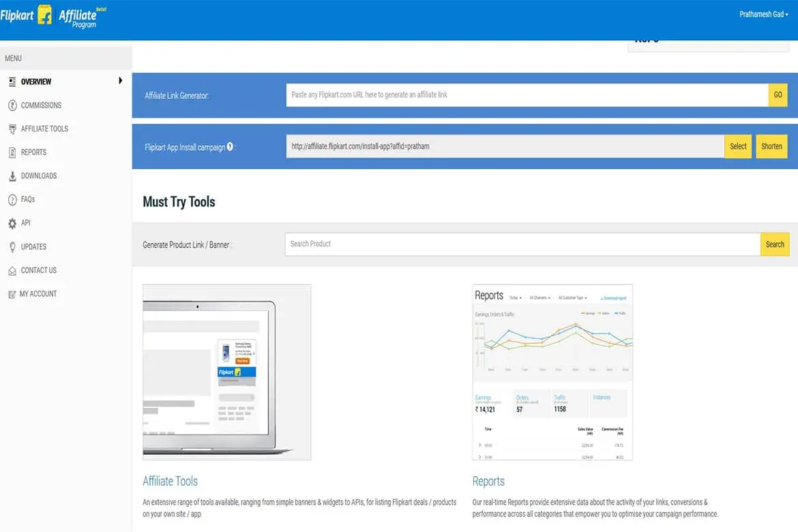Click the Reports document icon
Image resolution: width=798 pixels, height=532 pixels.
point(14,152)
